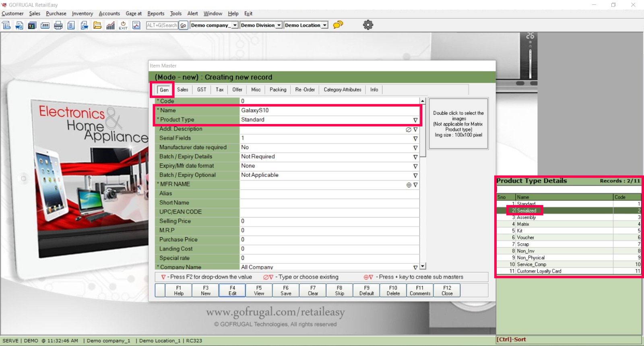Switch to the Sales tab in Item Master
The image size is (644, 346).
tap(183, 89)
